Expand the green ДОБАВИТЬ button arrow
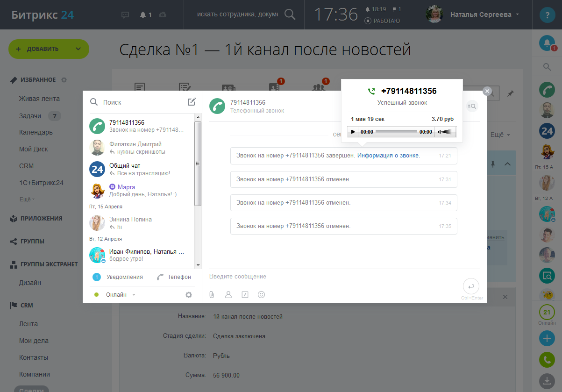 [78, 49]
